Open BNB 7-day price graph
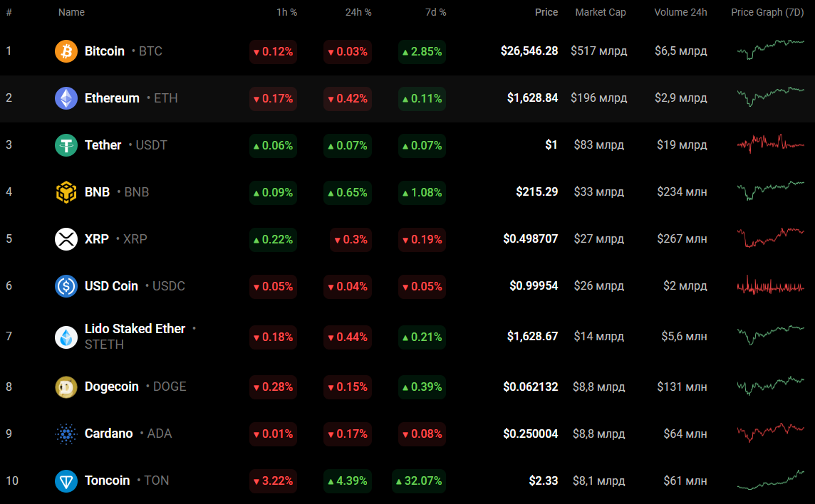The height and width of the screenshot is (504, 815). point(771,190)
